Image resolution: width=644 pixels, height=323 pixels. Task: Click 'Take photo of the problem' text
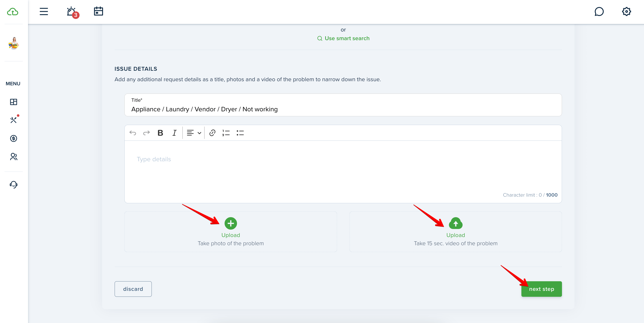230,243
